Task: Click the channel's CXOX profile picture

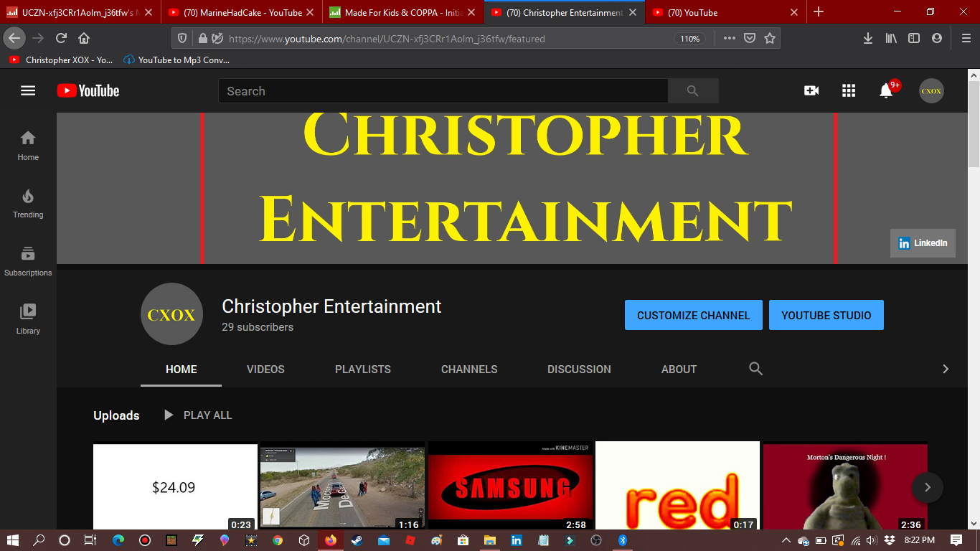Action: pos(171,314)
